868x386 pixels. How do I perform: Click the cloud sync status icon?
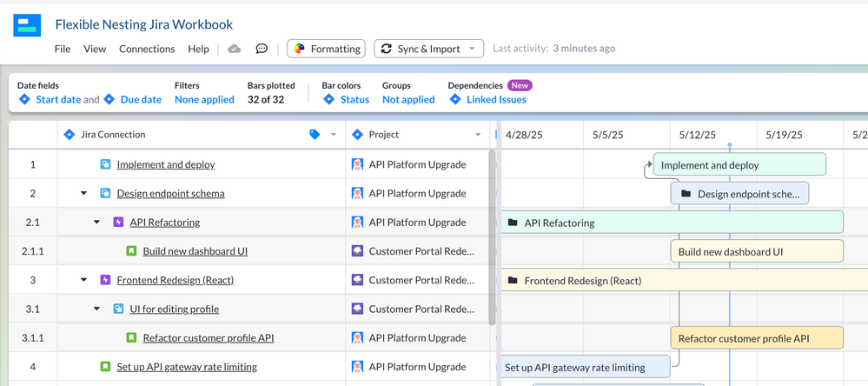pyautogui.click(x=235, y=49)
